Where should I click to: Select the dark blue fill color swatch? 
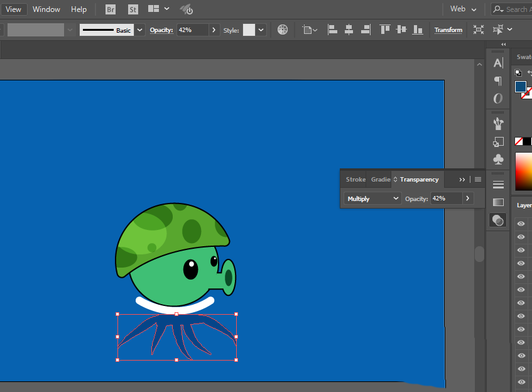[520, 87]
